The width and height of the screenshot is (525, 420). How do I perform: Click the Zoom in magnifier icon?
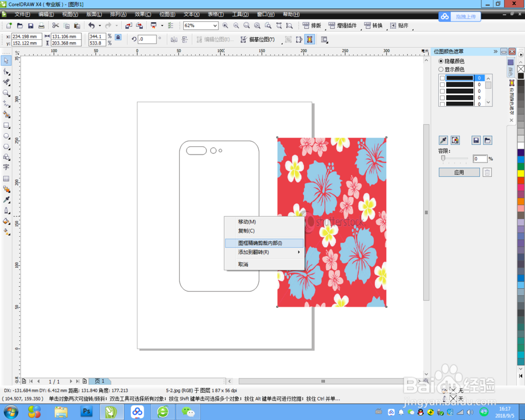pos(225,25)
